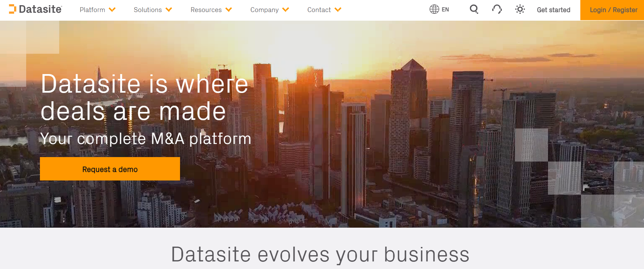Expand the Solutions chevron arrow
644x269 pixels.
click(169, 10)
